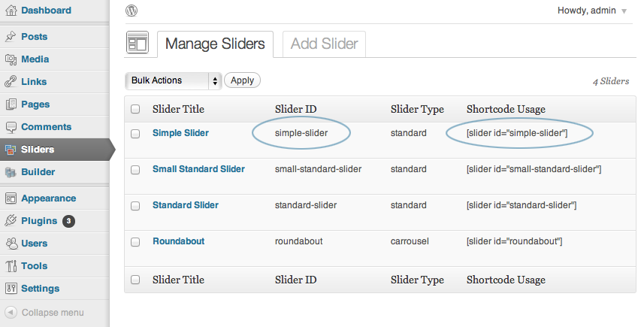Collapse the admin sidebar menu
Image resolution: width=644 pixels, height=327 pixels.
[x=45, y=313]
